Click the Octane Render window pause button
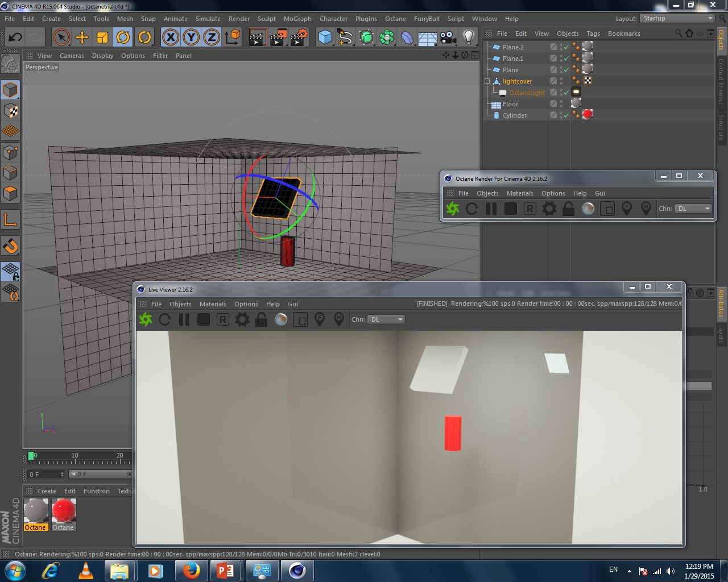 point(491,209)
